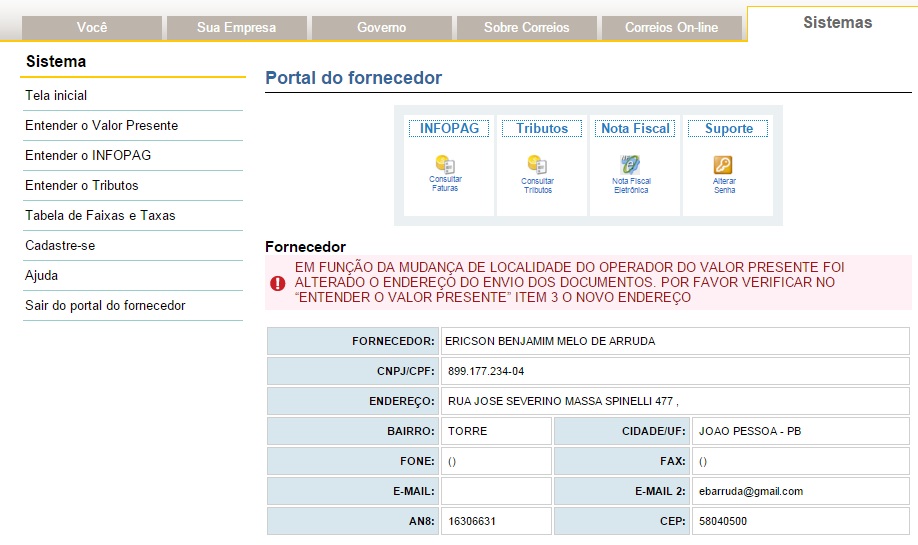Screen dimensions: 918x545
Task: Open Entender o Valor Presente link
Action: [x=101, y=125]
